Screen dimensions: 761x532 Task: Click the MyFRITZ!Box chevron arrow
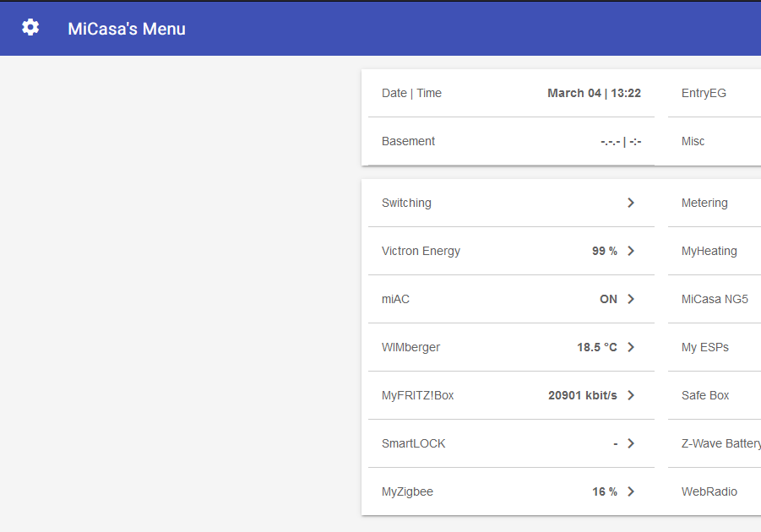(x=631, y=395)
